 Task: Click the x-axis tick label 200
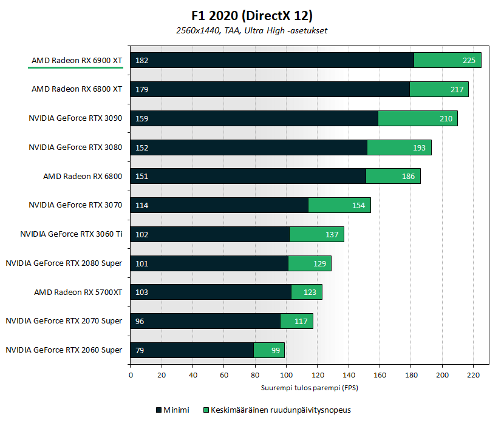point(442,375)
